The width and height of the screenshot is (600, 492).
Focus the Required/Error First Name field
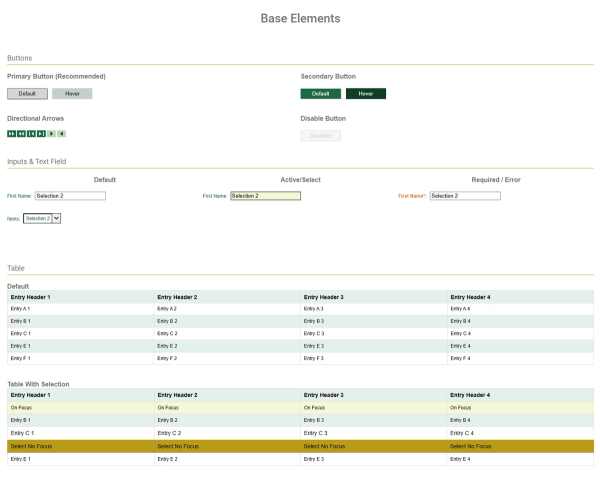(x=465, y=195)
